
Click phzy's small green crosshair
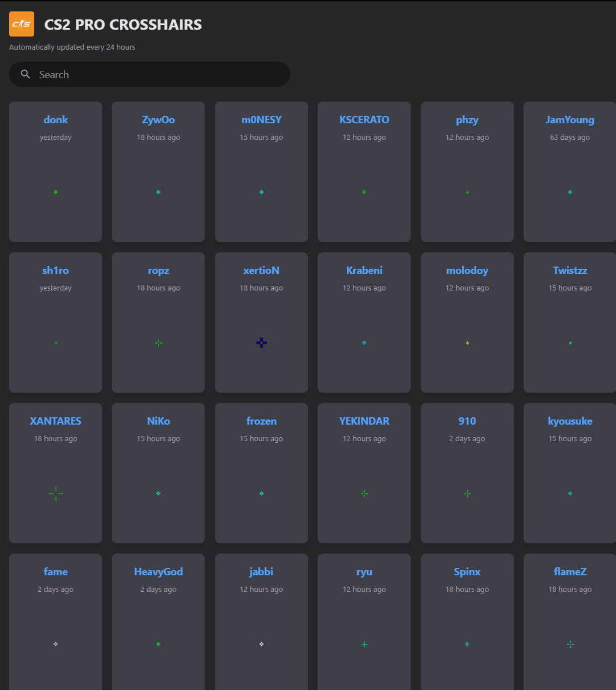pyautogui.click(x=467, y=192)
